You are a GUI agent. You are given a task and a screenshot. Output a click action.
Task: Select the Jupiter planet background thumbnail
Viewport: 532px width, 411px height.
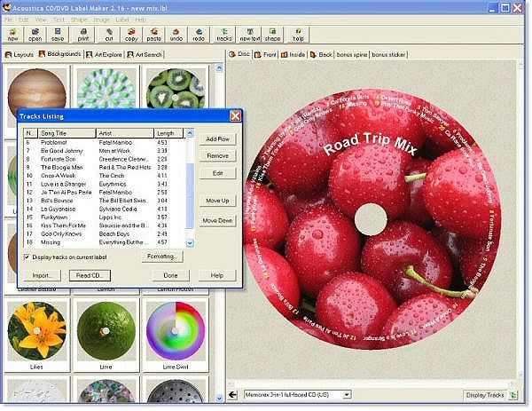[36, 88]
